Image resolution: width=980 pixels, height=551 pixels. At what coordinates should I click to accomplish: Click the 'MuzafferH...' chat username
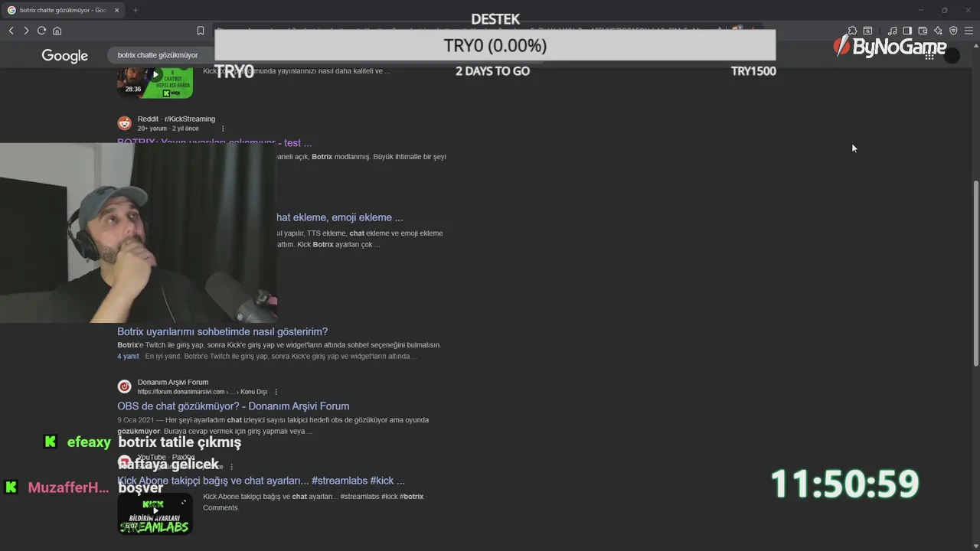click(x=68, y=487)
